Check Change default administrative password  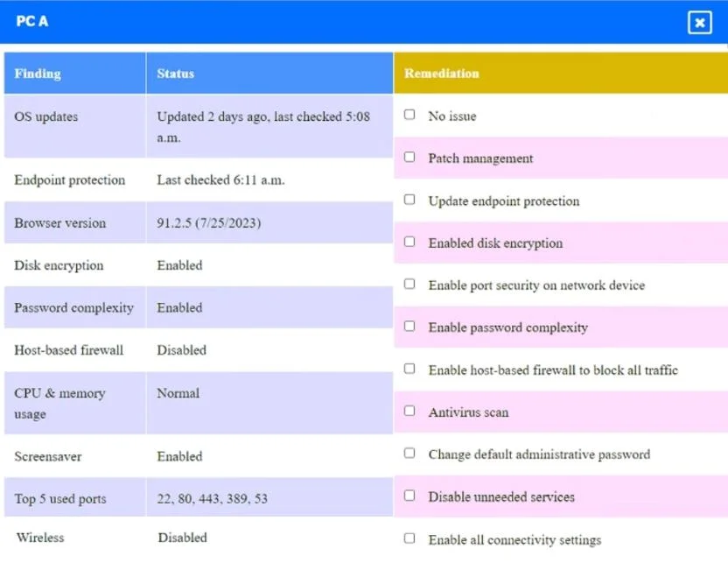click(x=409, y=454)
